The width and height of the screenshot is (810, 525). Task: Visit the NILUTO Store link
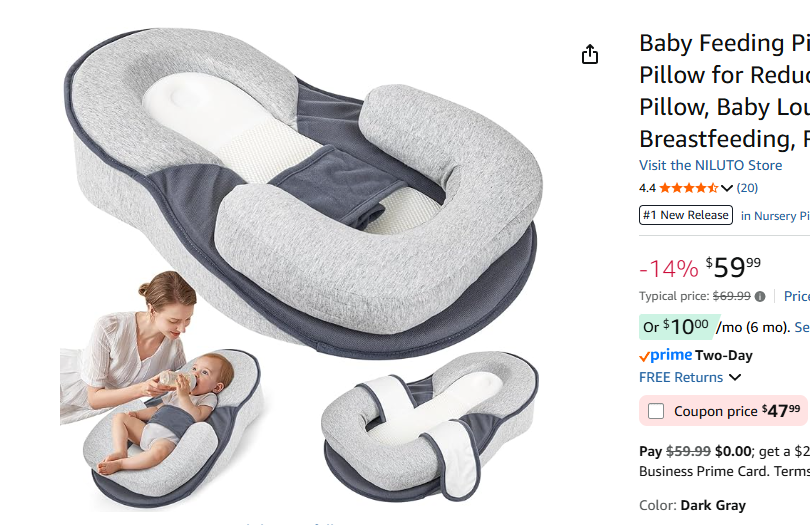click(710, 165)
